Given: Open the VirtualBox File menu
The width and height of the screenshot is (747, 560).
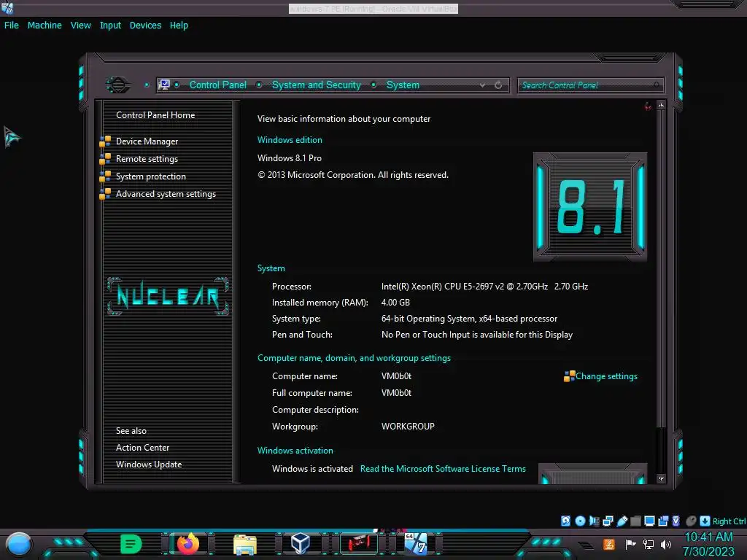Looking at the screenshot, I should (x=12, y=26).
